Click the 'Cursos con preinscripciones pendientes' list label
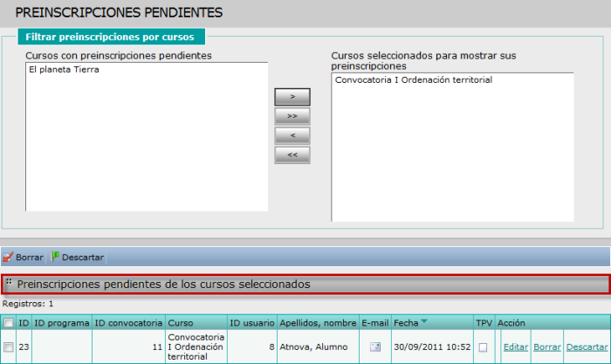The image size is (611, 364). pyautogui.click(x=119, y=56)
